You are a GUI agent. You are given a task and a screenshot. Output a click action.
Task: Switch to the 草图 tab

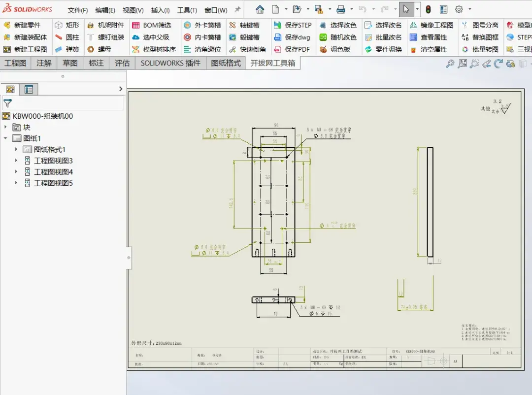coord(70,63)
